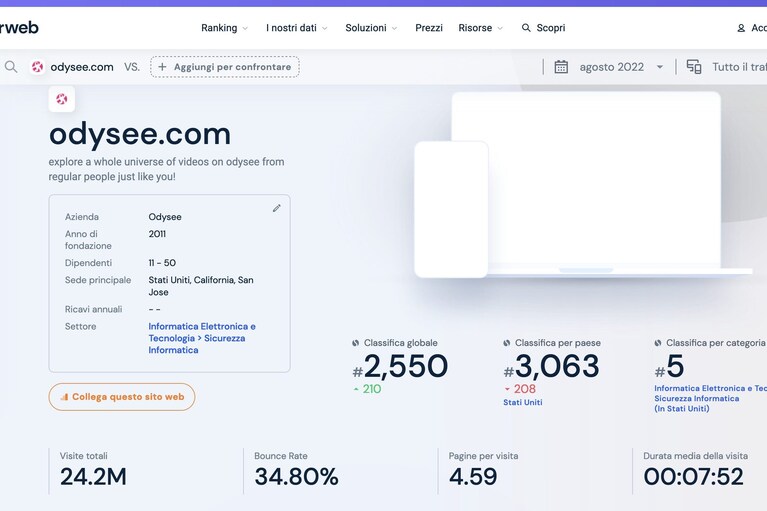Click the Pagine per visita value 4.59
Viewport: 767px width, 511px height.
[x=473, y=477]
